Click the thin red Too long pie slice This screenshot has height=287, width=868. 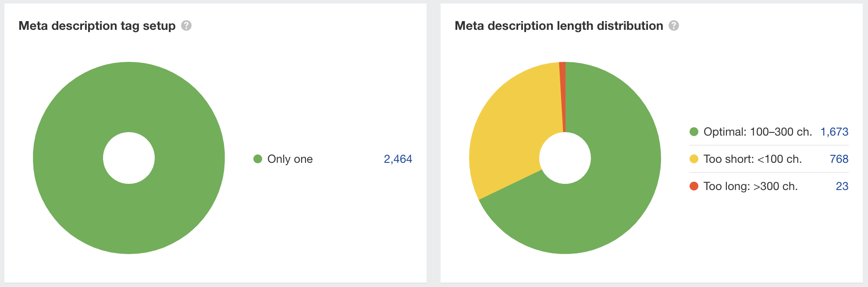pos(563,88)
